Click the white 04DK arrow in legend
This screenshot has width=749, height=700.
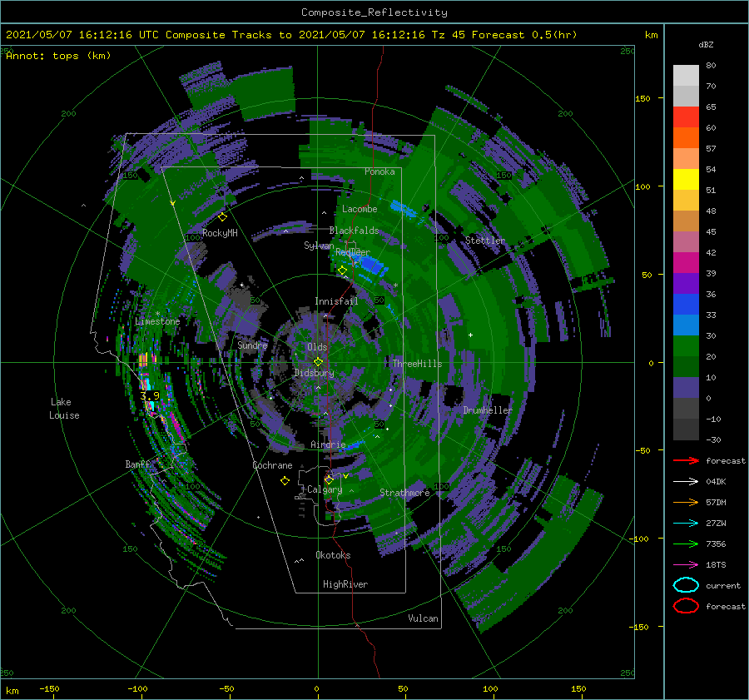[x=686, y=482]
